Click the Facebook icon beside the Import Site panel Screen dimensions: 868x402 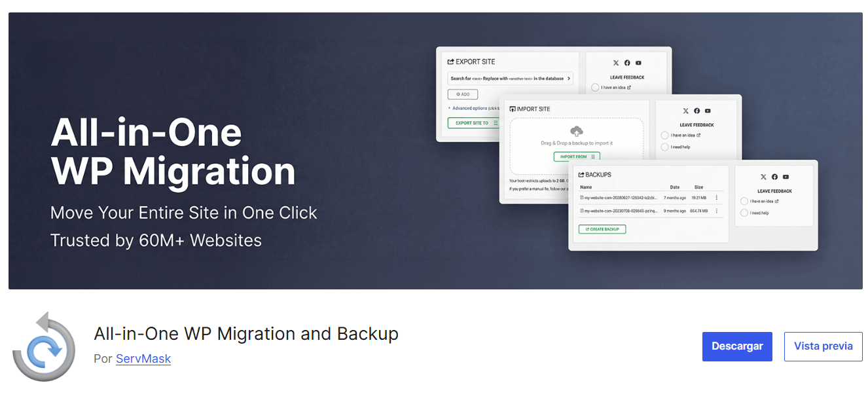pos(696,111)
